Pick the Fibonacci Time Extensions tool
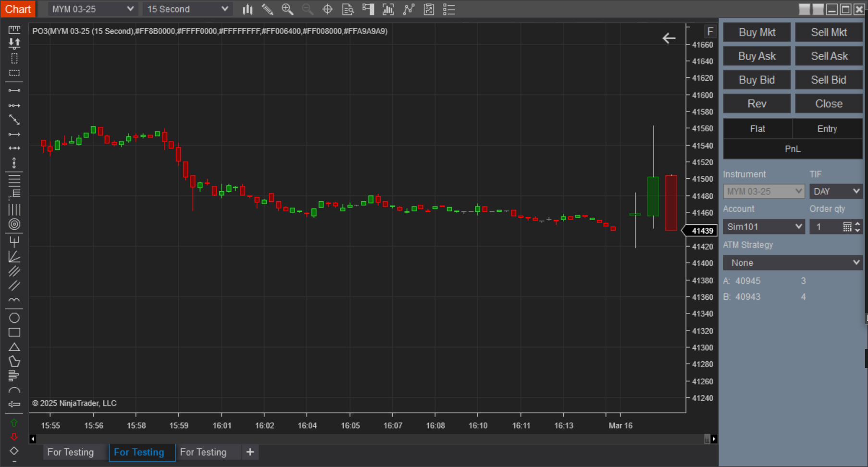 pos(14,209)
